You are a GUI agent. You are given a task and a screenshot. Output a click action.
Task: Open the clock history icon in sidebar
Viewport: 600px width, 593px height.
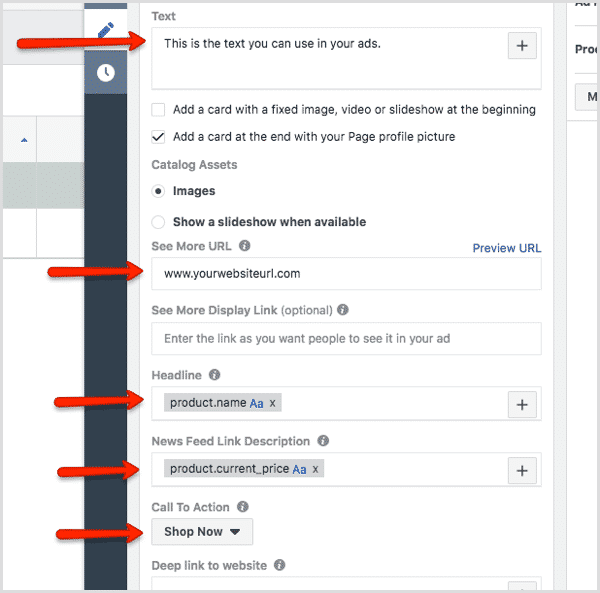(x=106, y=72)
